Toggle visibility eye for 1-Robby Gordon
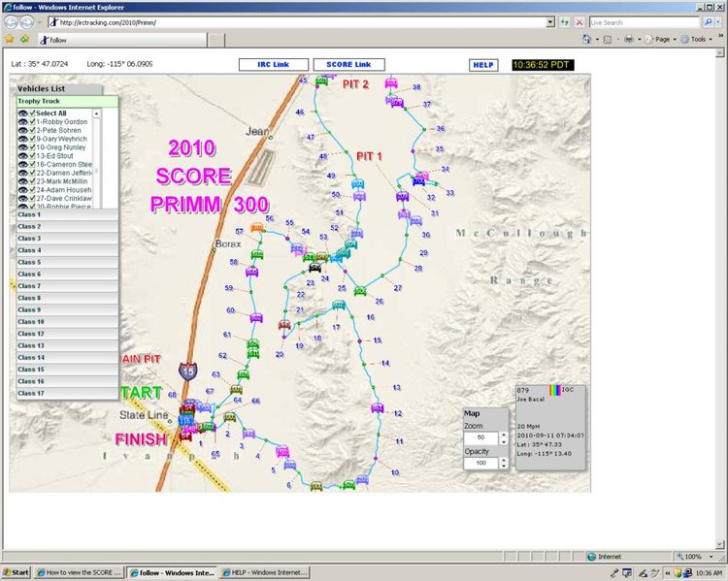 22,121
